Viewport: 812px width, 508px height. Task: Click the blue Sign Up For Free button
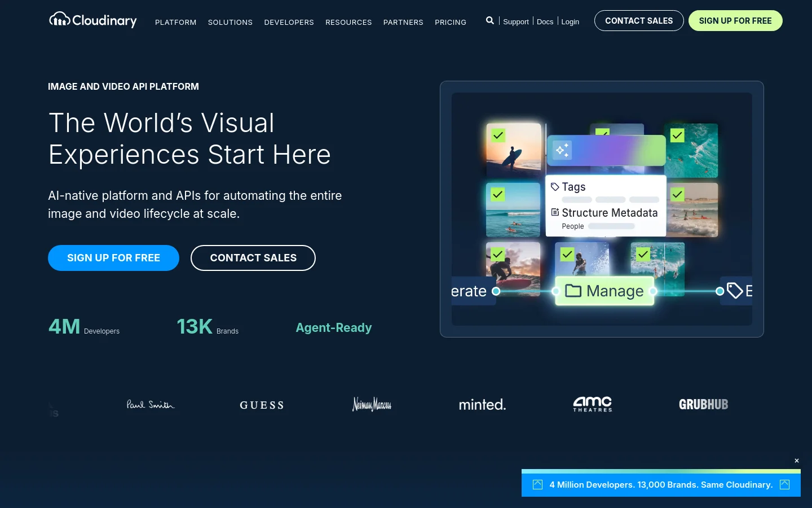113,258
